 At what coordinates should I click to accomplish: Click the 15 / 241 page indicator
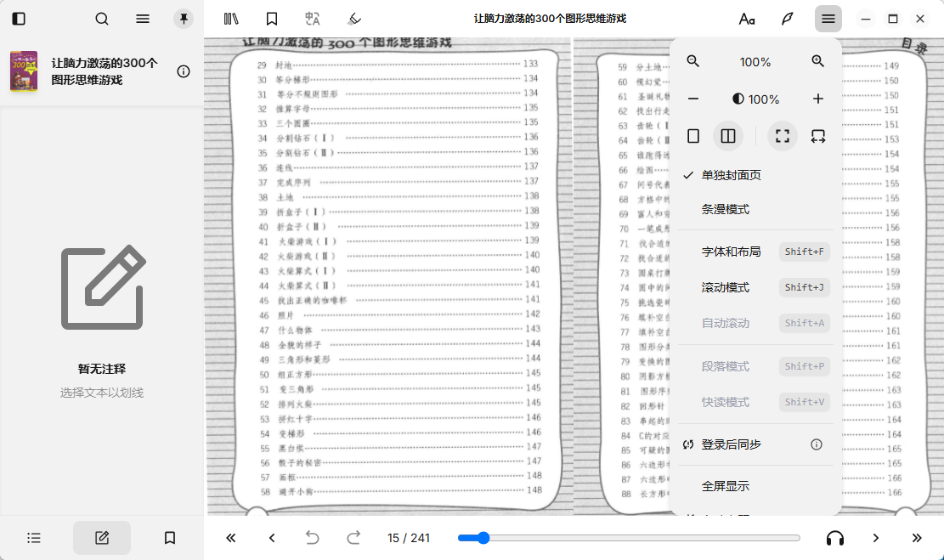coord(409,538)
